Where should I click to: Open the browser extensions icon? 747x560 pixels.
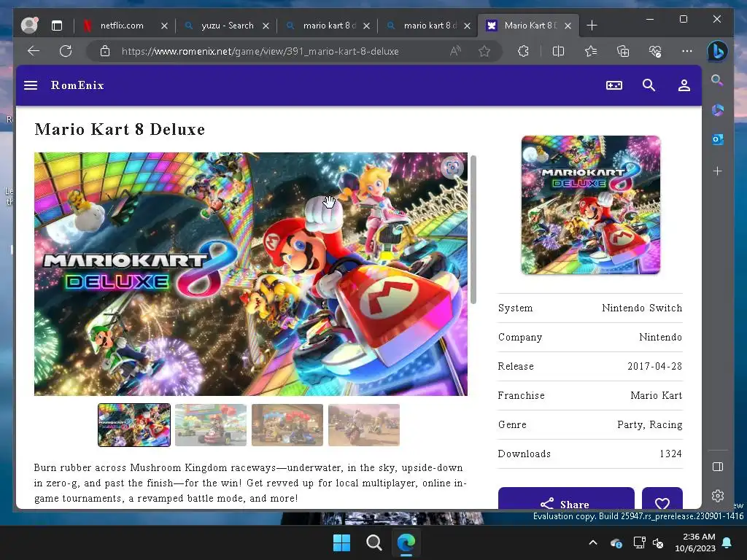tap(523, 51)
